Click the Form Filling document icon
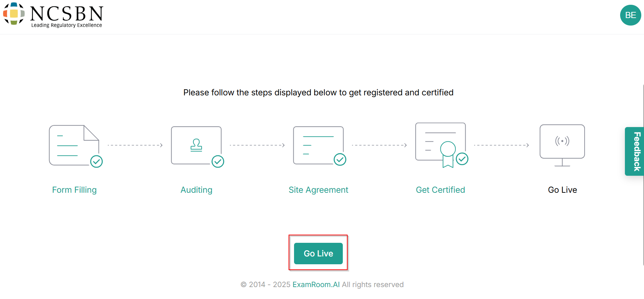The height and width of the screenshot is (299, 644). coord(74,145)
